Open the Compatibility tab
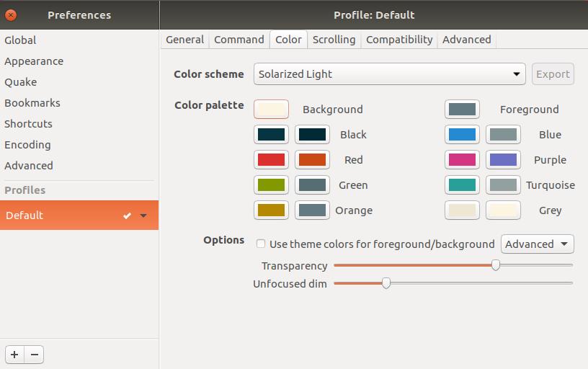The width and height of the screenshot is (588, 369). pos(399,40)
